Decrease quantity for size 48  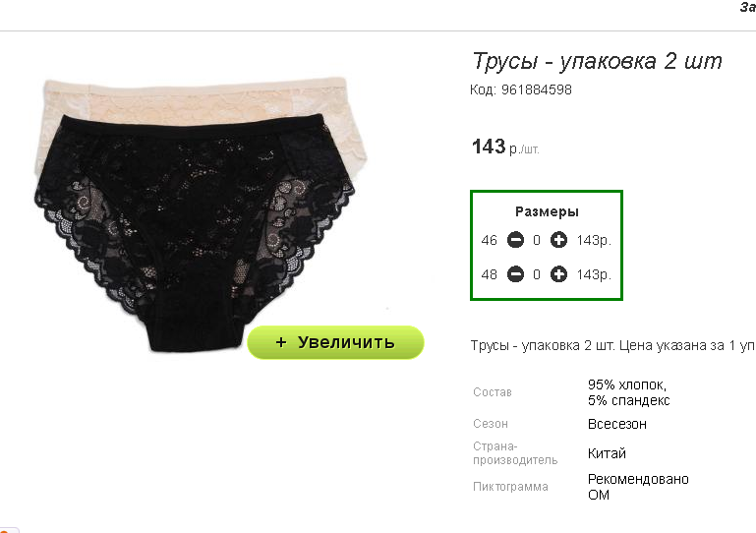coord(515,274)
